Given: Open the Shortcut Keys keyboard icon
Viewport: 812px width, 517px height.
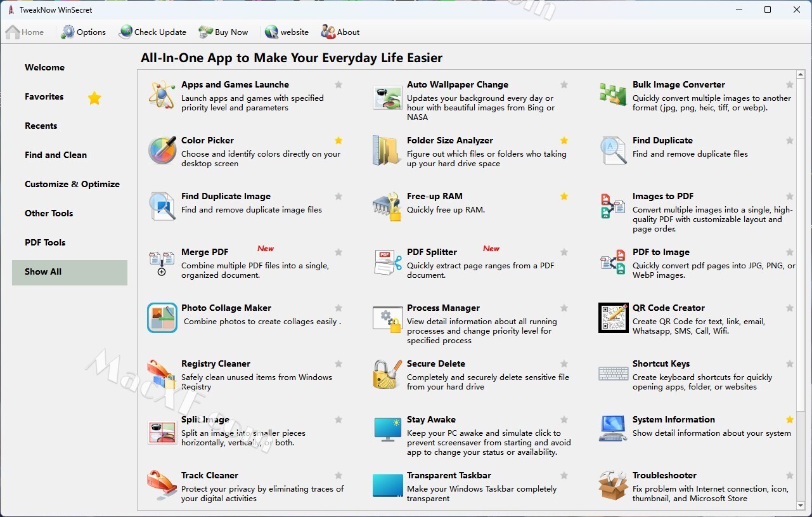Looking at the screenshot, I should 613,374.
